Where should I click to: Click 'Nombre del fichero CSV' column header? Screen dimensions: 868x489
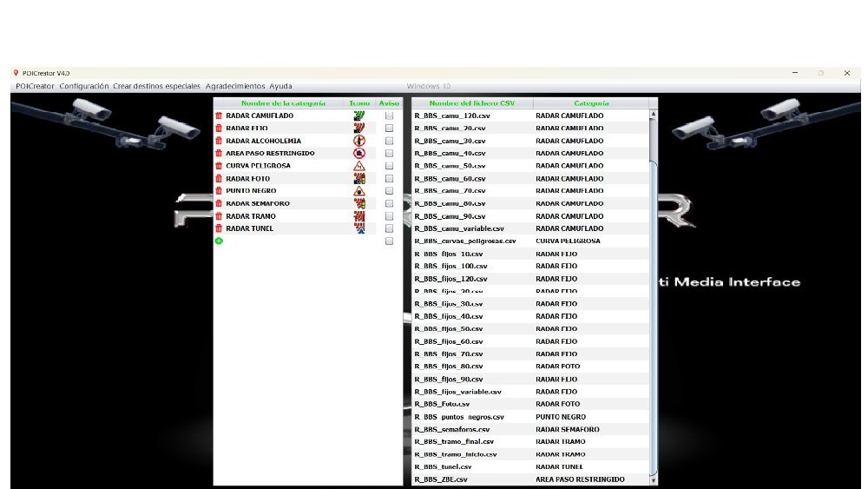[x=472, y=103]
